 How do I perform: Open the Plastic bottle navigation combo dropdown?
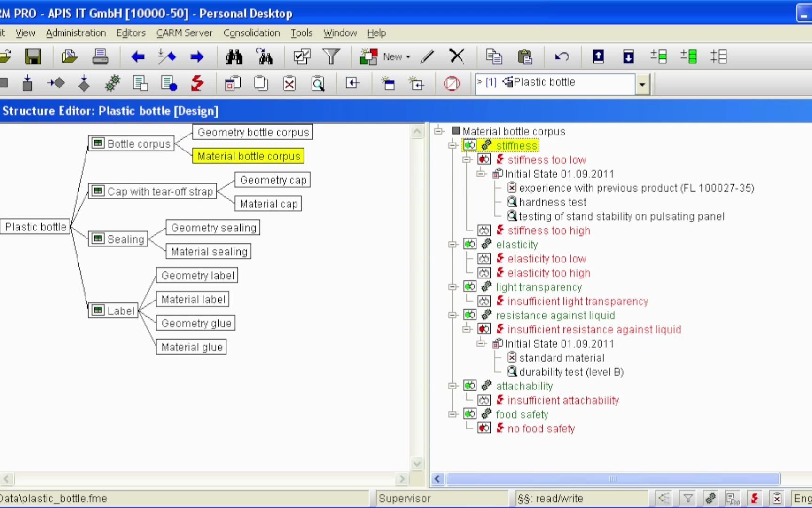[x=642, y=84]
